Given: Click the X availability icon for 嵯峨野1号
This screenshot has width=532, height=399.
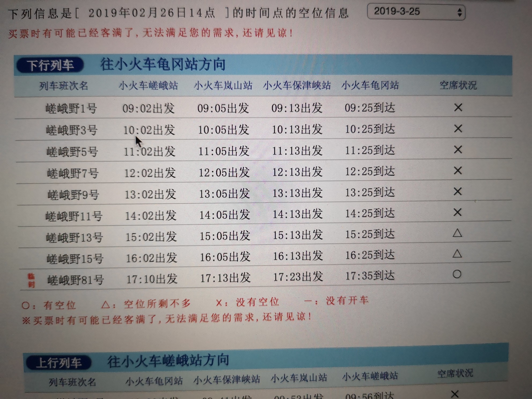Looking at the screenshot, I should (458, 108).
